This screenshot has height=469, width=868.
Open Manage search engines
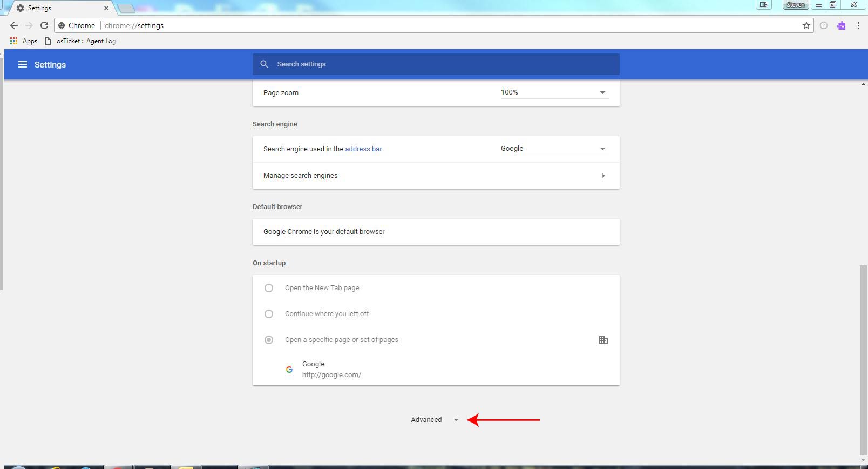[436, 176]
